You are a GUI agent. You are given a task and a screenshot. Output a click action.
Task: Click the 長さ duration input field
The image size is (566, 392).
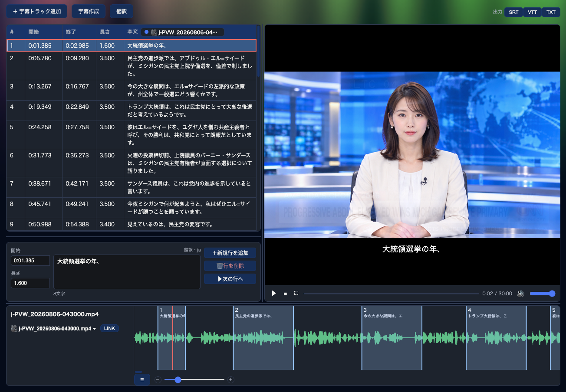[x=30, y=283]
